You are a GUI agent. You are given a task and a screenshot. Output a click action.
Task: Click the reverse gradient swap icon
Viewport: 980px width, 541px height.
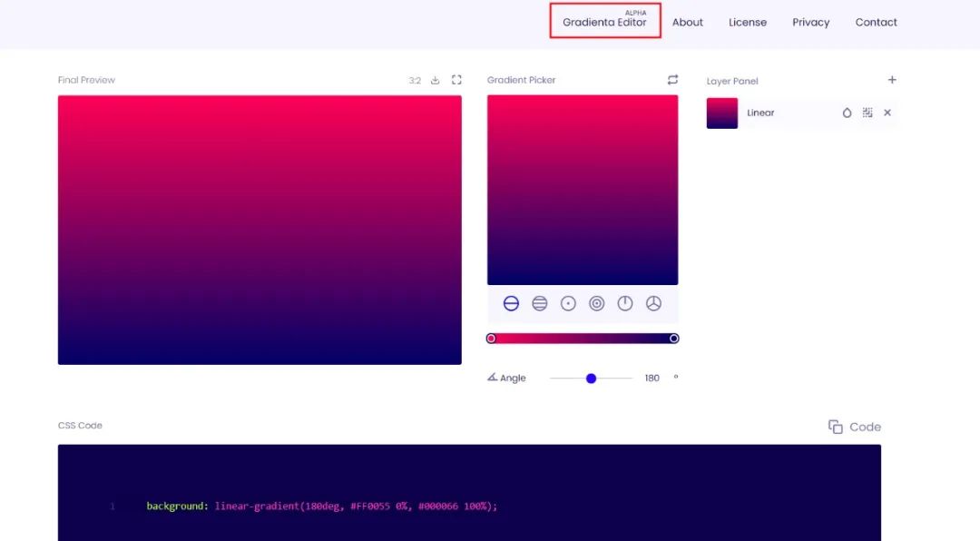click(x=672, y=80)
